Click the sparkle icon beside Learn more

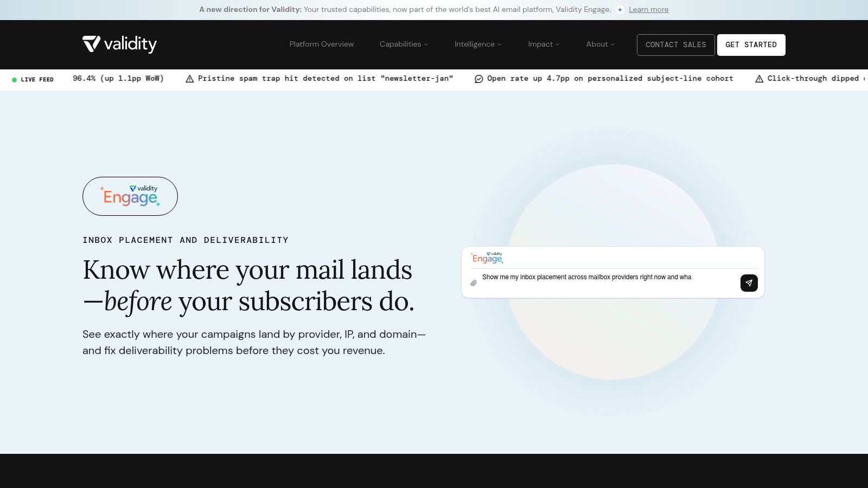(620, 10)
